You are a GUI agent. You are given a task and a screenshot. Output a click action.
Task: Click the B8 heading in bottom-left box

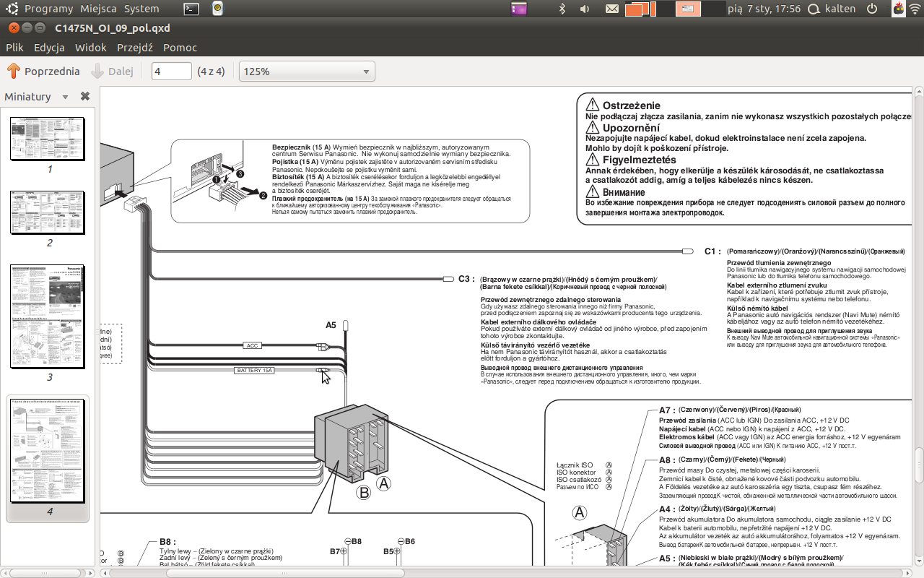click(x=168, y=541)
